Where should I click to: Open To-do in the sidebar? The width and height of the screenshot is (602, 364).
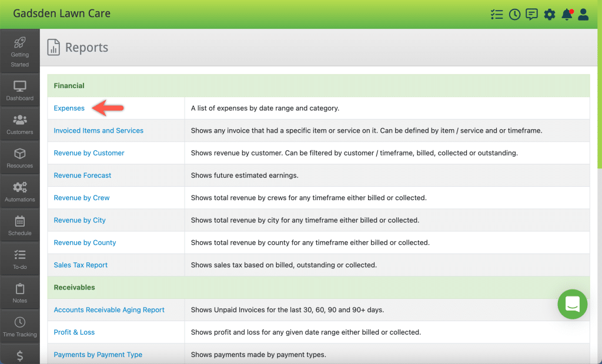[x=20, y=259]
